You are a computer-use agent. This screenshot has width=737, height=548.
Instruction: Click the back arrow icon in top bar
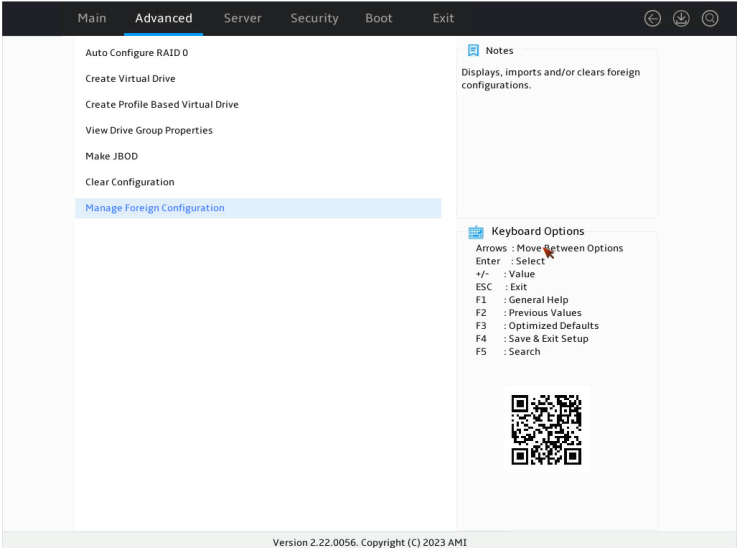tap(652, 19)
